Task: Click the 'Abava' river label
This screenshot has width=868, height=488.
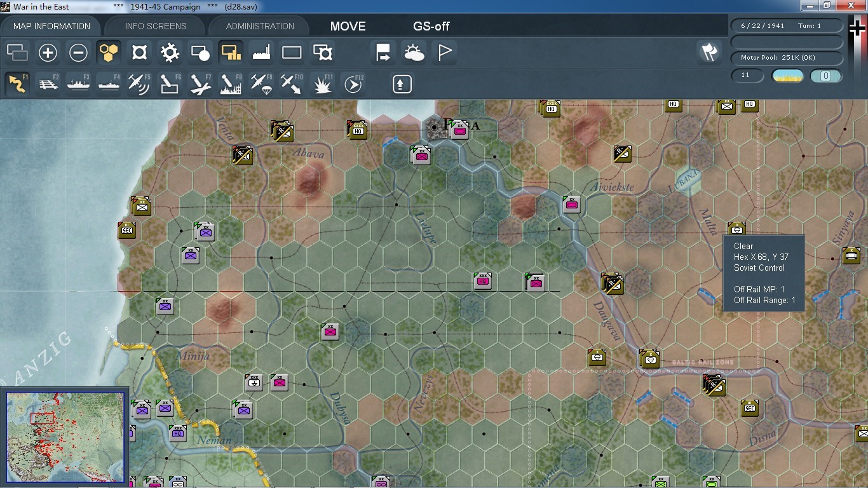Action: pos(308,153)
